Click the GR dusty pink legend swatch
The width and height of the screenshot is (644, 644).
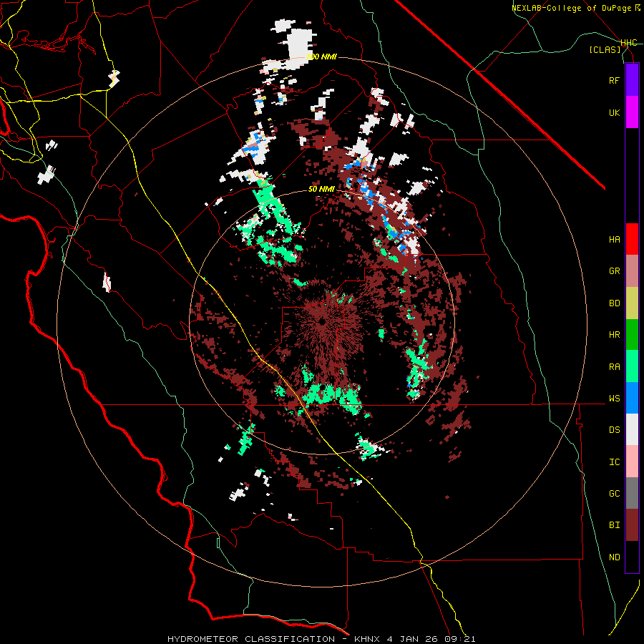coord(632,271)
